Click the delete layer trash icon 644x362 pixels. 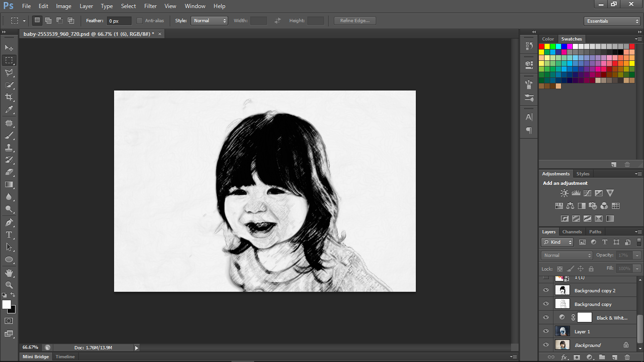(627, 357)
